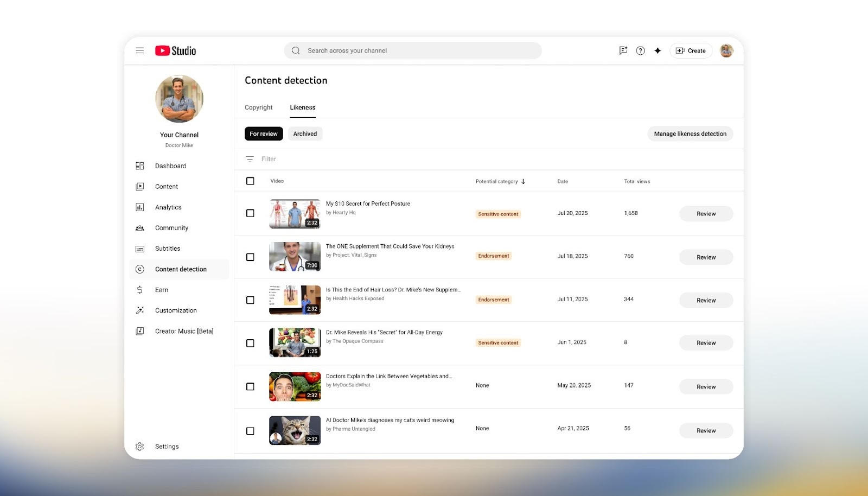
Task: Open Creator Music [Beta] section
Action: click(184, 331)
